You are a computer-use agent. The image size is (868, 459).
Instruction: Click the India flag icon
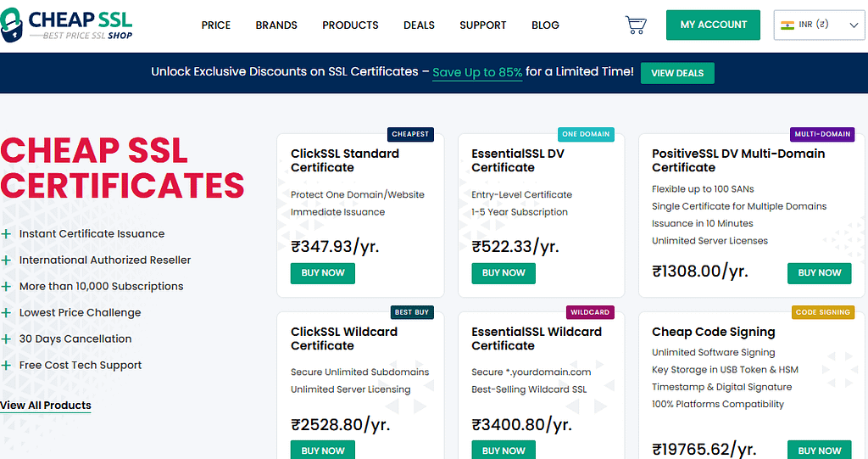[x=787, y=25]
